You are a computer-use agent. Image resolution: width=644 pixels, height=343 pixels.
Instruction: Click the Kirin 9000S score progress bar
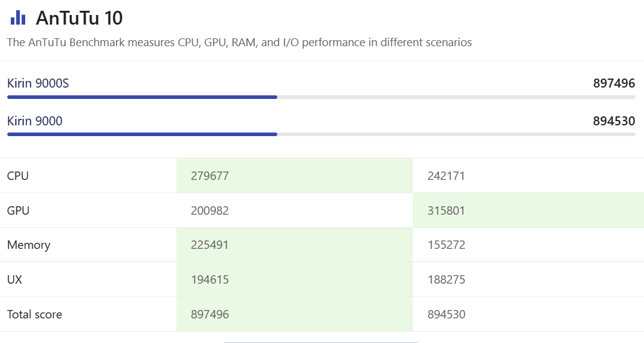[x=321, y=97]
